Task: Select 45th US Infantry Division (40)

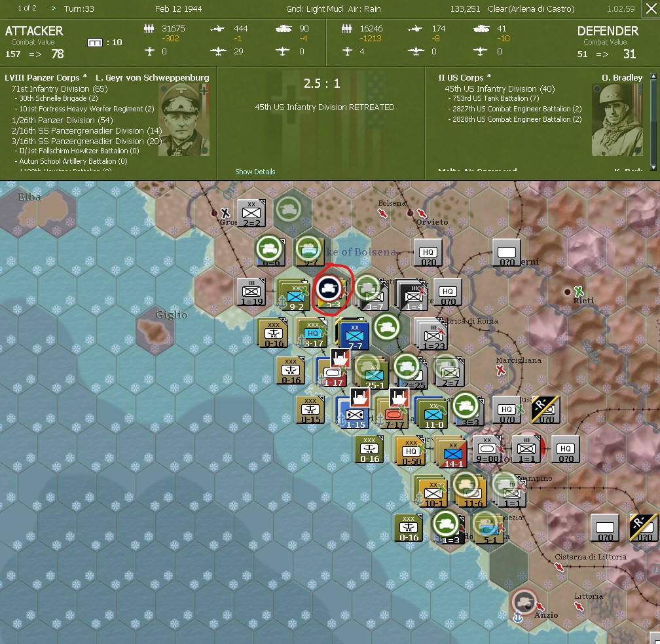Action: [500, 88]
